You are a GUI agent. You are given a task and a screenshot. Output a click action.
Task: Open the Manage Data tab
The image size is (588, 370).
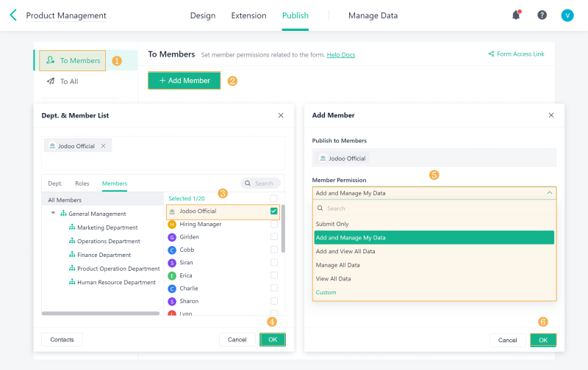373,15
